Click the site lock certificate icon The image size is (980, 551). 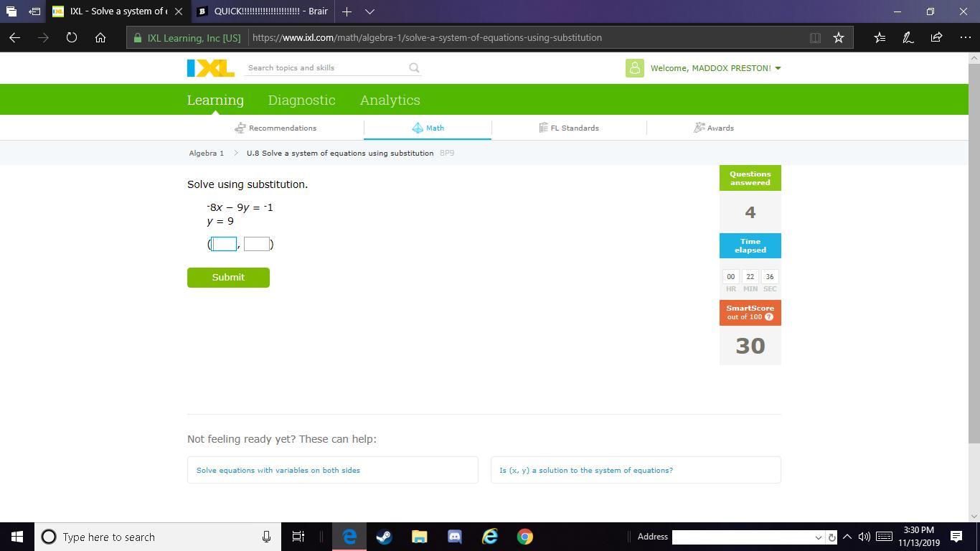point(138,37)
